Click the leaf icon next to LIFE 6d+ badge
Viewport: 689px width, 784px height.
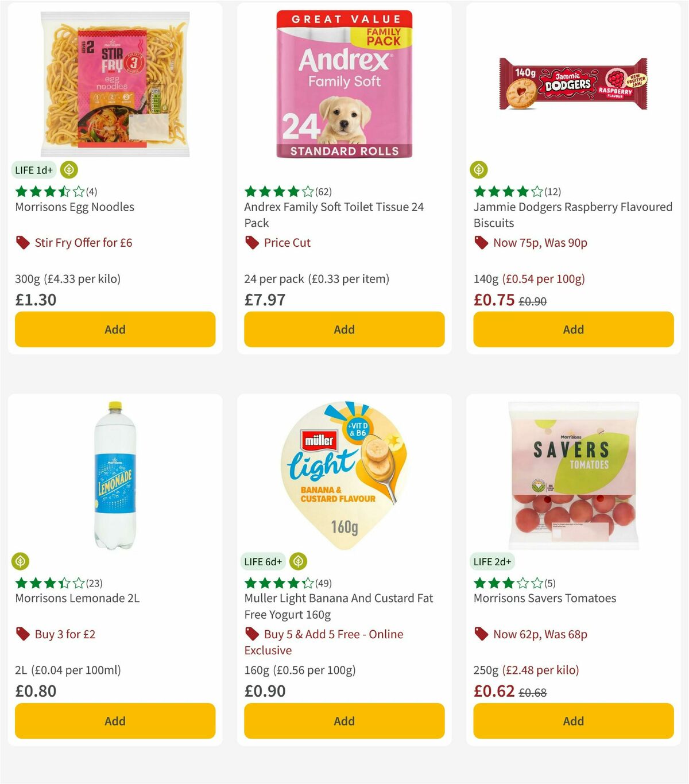click(x=298, y=561)
